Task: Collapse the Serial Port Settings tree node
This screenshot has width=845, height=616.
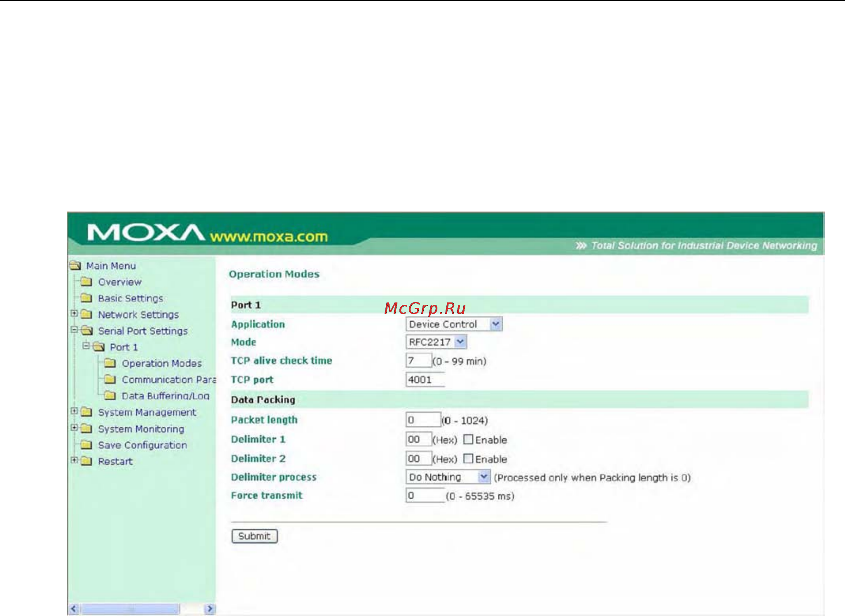Action: 74,330
